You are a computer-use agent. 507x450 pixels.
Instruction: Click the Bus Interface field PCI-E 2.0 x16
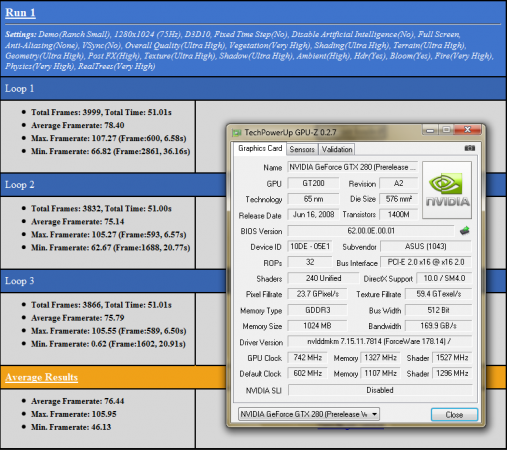426,262
